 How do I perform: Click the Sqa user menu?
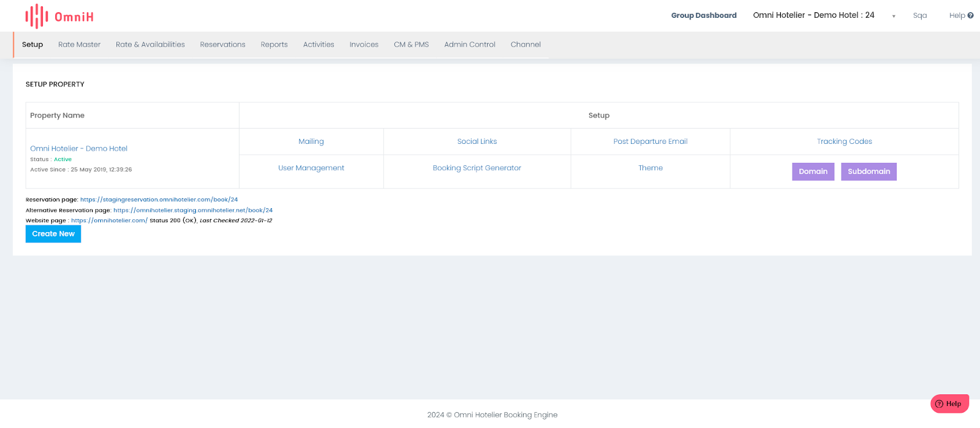(919, 15)
